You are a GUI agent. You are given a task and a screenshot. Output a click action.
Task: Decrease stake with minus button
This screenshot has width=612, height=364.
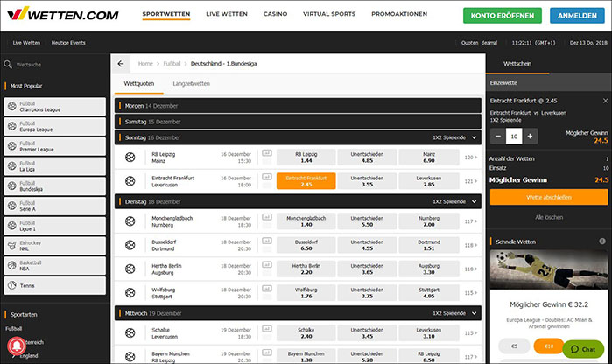click(x=498, y=136)
